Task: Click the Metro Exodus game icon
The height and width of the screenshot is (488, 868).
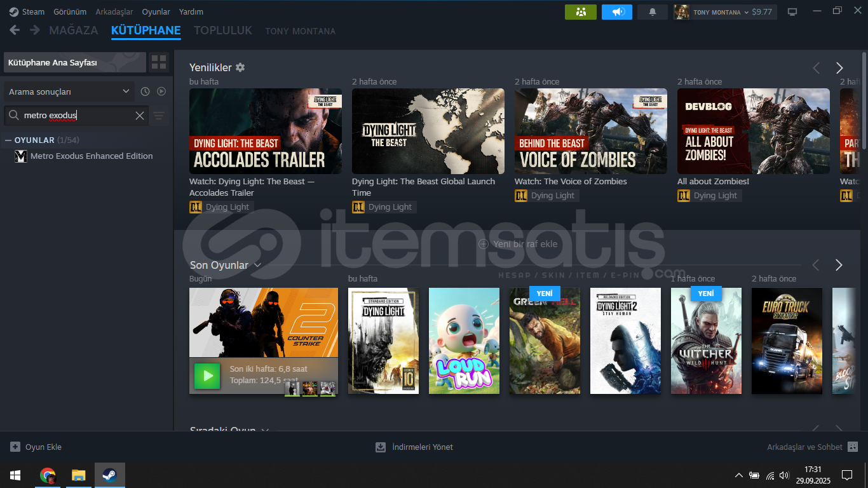Action: [x=21, y=156]
